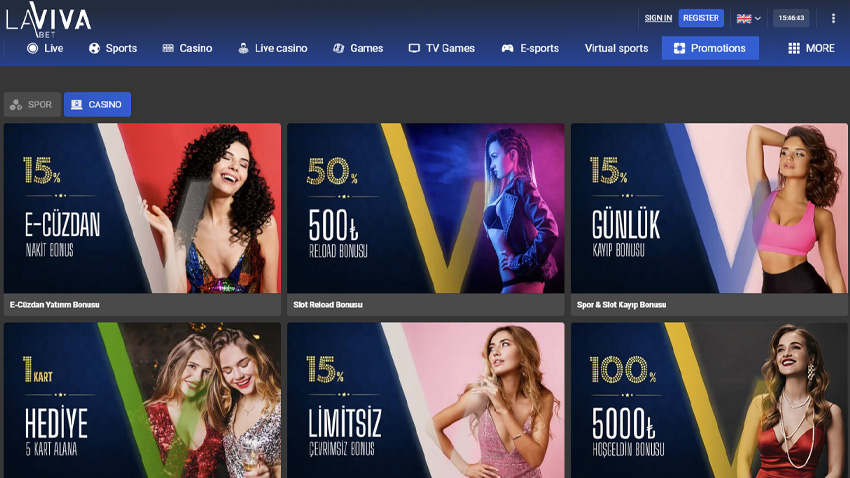
Task: Open the vertical three-dot options menu
Action: 833,18
